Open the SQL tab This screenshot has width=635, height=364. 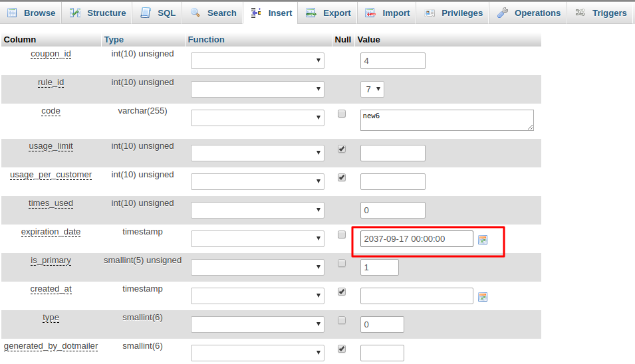(x=158, y=13)
